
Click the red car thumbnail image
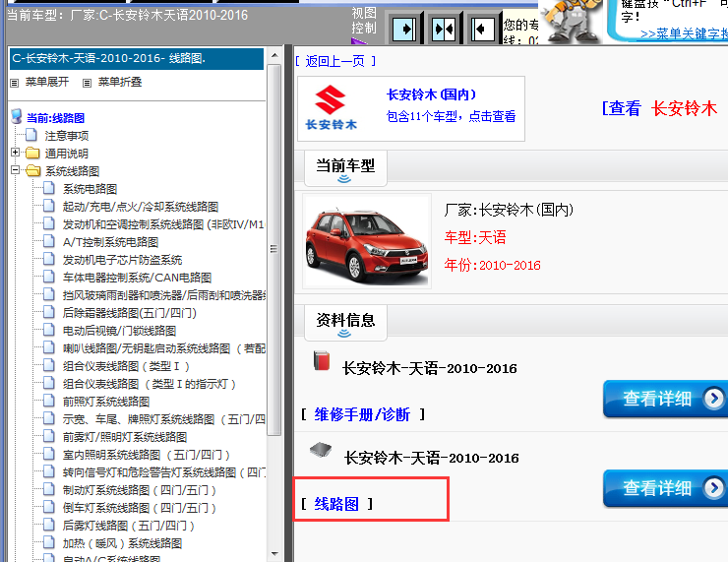(367, 241)
